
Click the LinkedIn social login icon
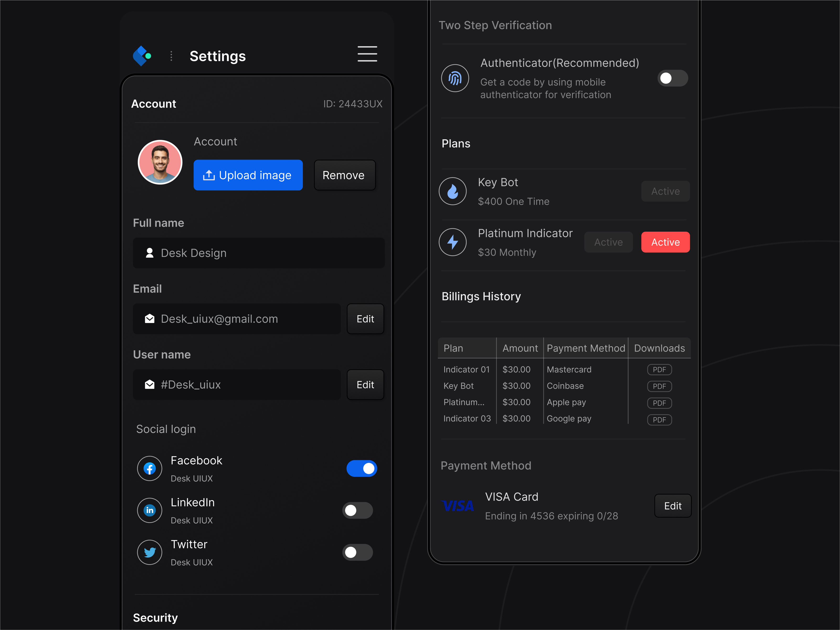149,510
